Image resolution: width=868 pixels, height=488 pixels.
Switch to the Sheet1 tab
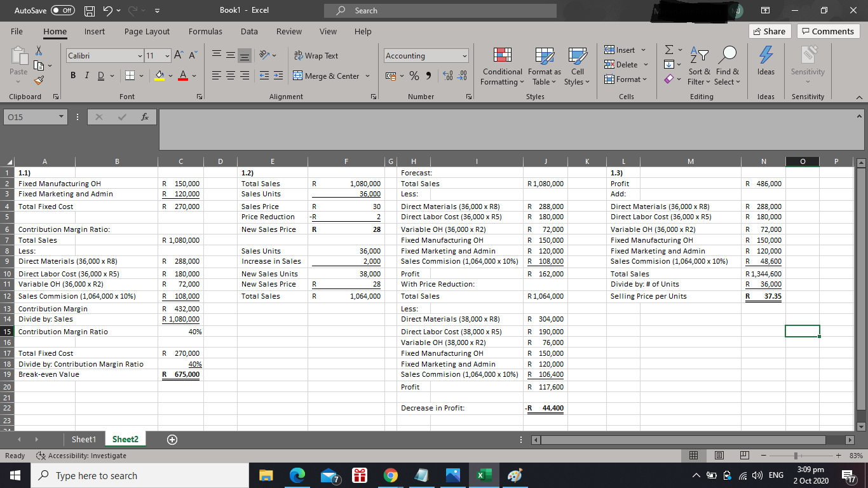click(84, 439)
